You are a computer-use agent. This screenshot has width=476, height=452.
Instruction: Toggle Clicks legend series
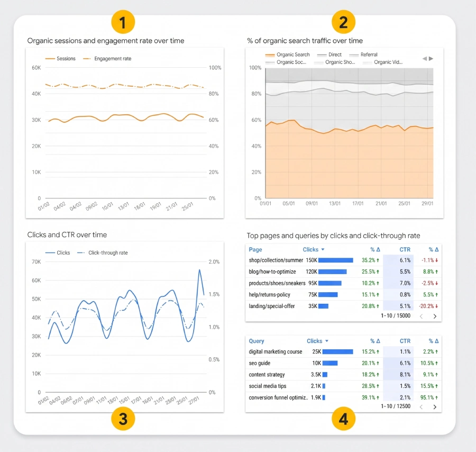(x=58, y=253)
